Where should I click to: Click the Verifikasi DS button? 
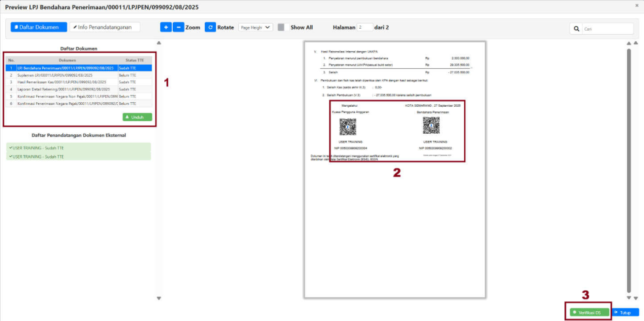tap(590, 312)
